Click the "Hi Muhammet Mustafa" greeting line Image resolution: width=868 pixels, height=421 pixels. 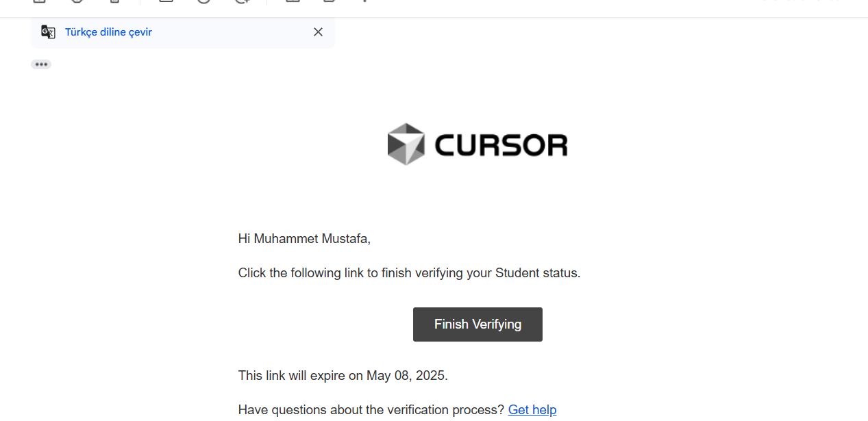point(304,239)
